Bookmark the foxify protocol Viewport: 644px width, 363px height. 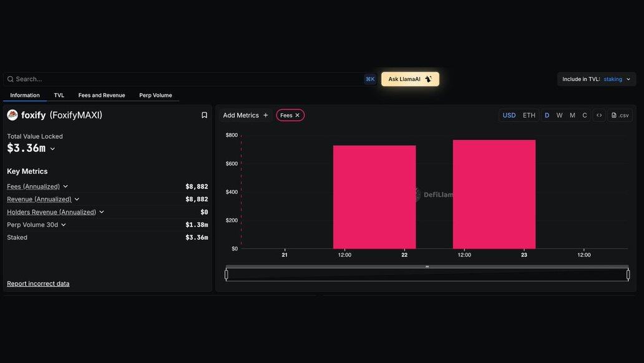[204, 115]
